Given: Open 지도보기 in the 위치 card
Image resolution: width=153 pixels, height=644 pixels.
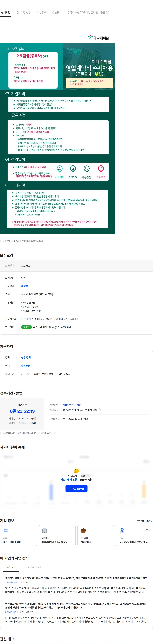Looking at the screenshot, I should (146, 530).
